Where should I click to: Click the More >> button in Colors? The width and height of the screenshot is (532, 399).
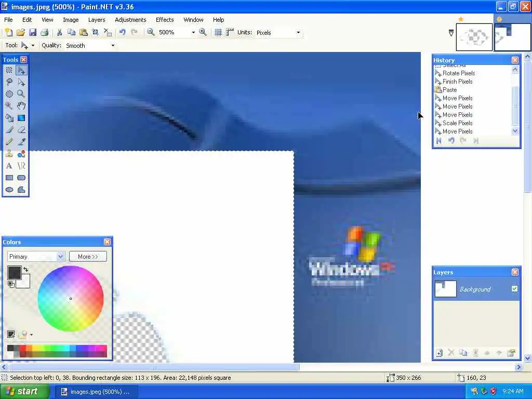tap(88, 257)
